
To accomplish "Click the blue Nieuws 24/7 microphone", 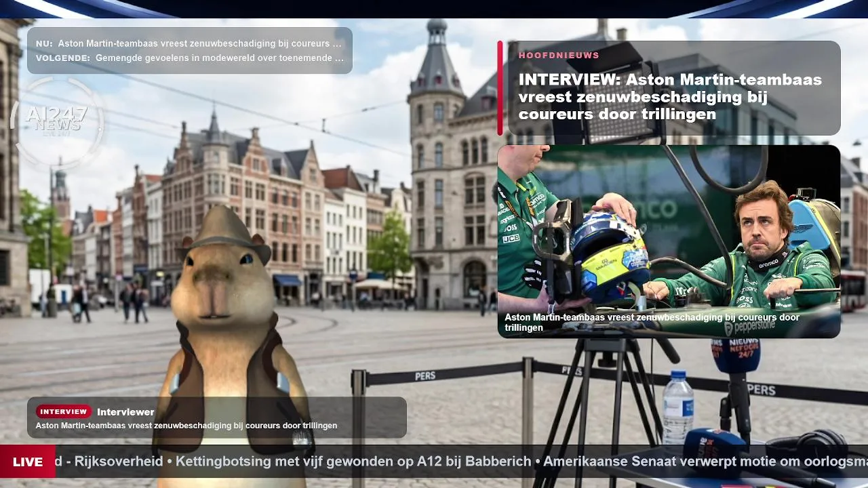I will pos(735,355).
